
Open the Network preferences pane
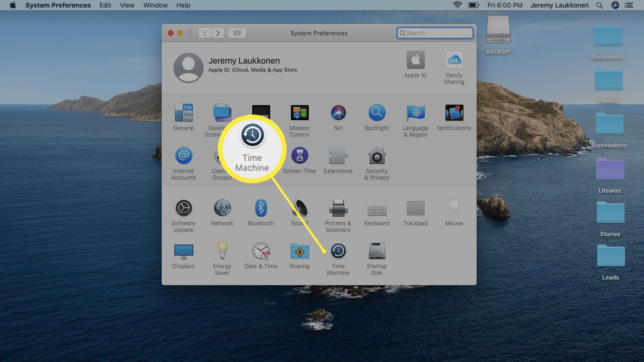click(222, 208)
